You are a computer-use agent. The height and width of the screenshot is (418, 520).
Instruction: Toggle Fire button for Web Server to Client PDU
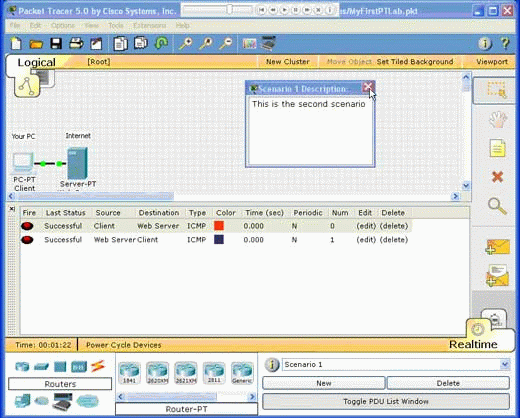pyautogui.click(x=27, y=240)
